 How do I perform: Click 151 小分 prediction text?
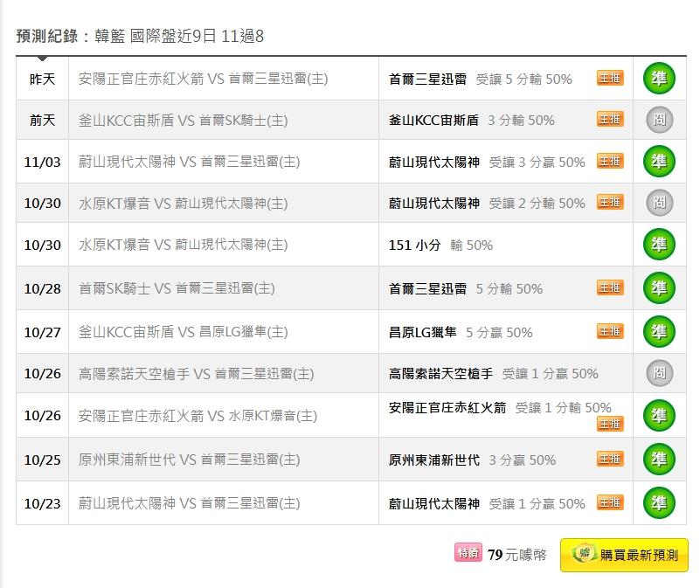coord(415,246)
